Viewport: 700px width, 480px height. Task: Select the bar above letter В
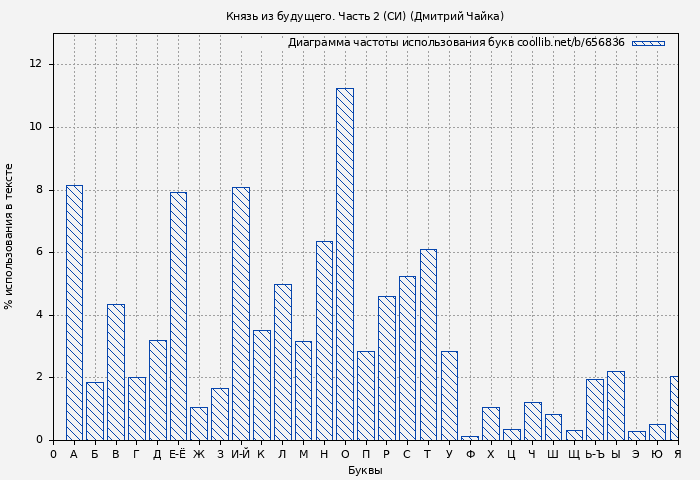point(116,372)
